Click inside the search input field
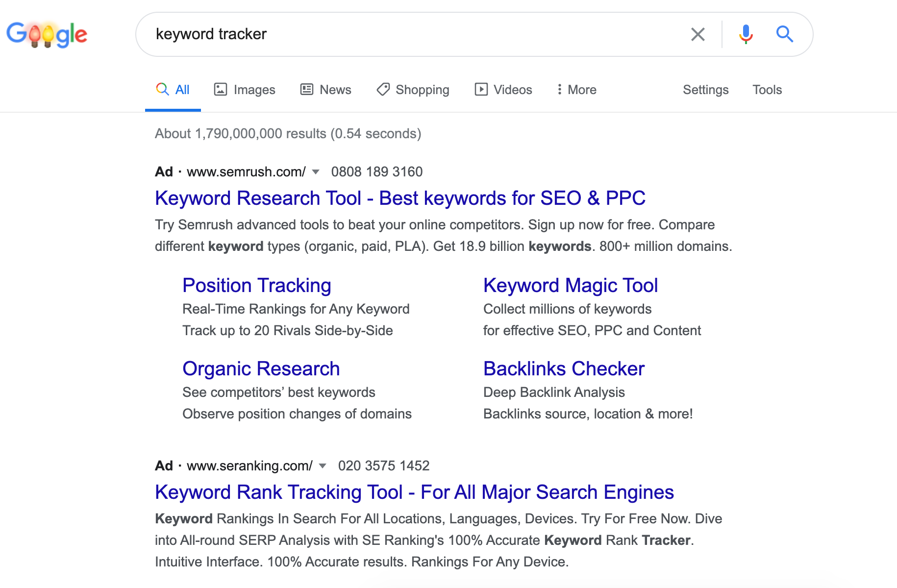The height and width of the screenshot is (588, 897). (x=392, y=34)
